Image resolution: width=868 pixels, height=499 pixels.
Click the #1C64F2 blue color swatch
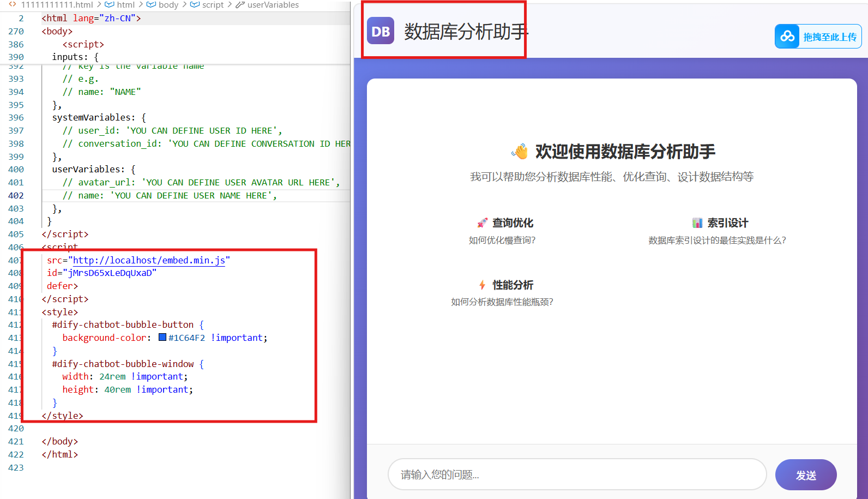[x=162, y=337]
